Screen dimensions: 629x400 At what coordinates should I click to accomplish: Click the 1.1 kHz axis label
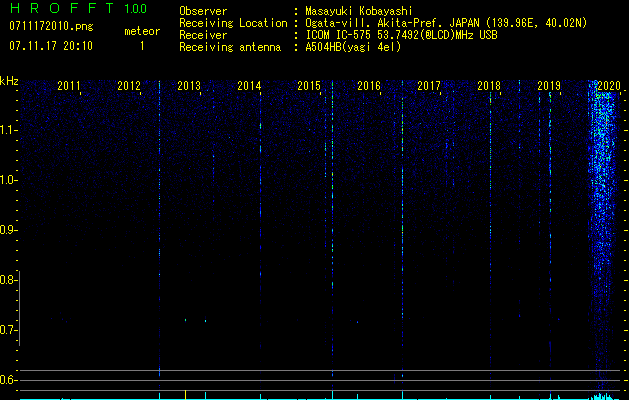tap(8, 130)
